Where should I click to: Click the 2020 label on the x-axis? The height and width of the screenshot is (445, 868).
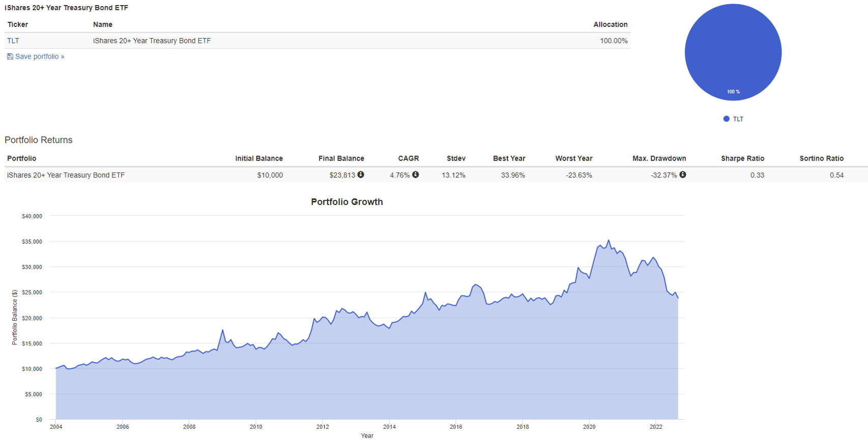589,427
